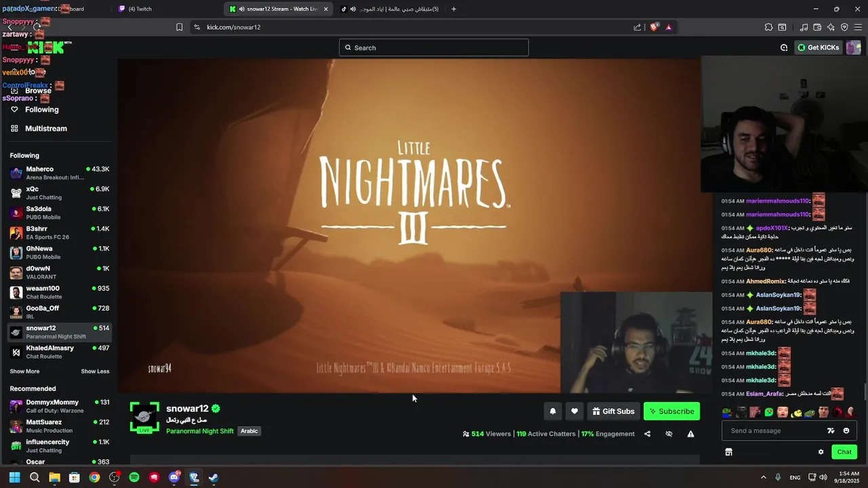
Task: Click the bookmark icon beside address bar
Action: pos(179,27)
